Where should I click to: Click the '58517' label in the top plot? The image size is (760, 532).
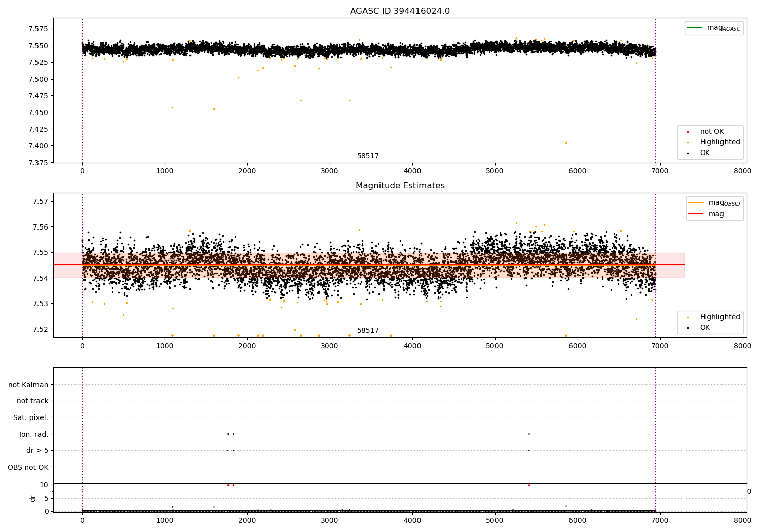click(x=368, y=156)
